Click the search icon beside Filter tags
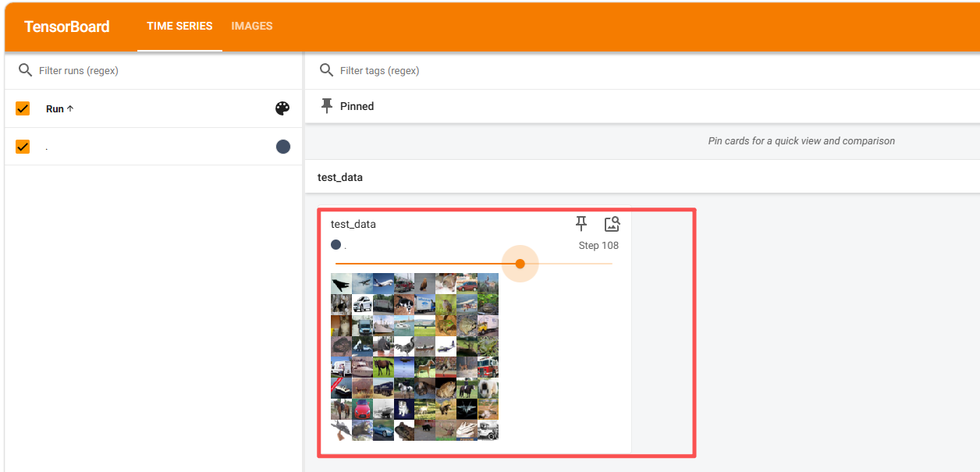Screen dimensions: 980x472 click(x=327, y=70)
